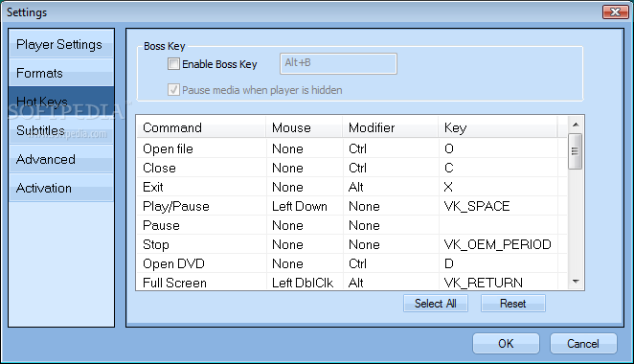The width and height of the screenshot is (634, 364).
Task: Click the Modifier column header
Action: [390, 127]
